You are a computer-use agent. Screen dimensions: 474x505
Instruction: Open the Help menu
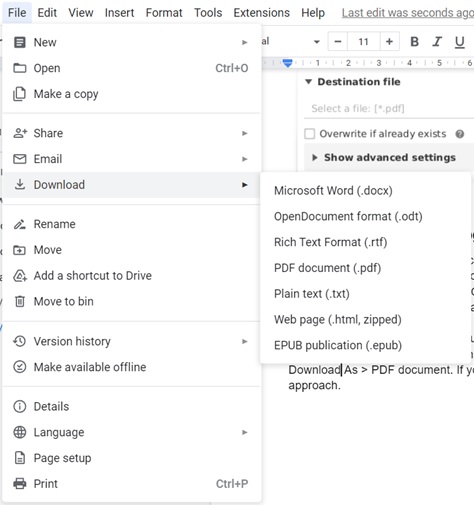[x=313, y=13]
